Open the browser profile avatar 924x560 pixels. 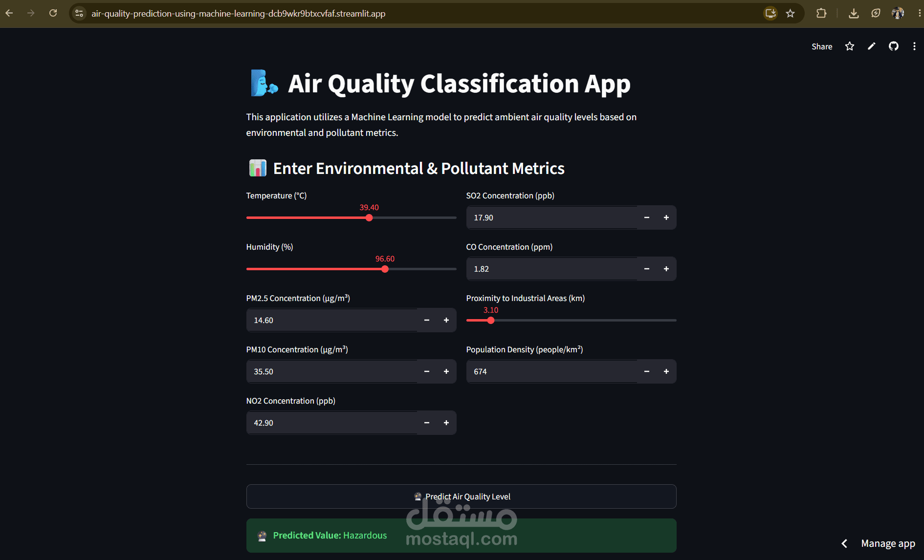coord(898,13)
